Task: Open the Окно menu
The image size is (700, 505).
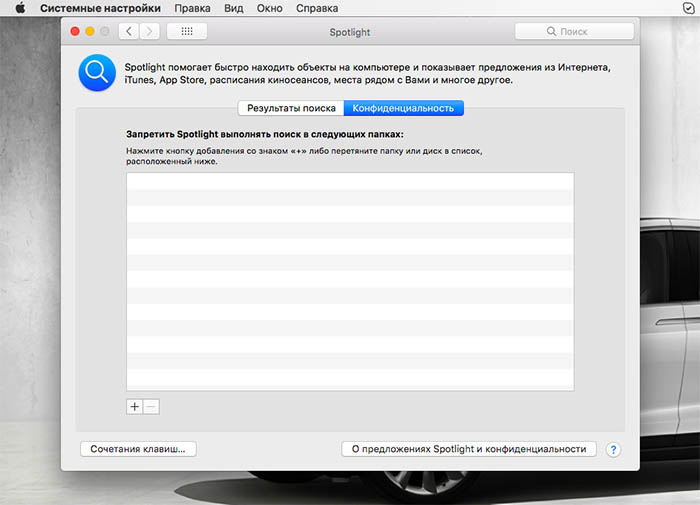Action: 270,8
